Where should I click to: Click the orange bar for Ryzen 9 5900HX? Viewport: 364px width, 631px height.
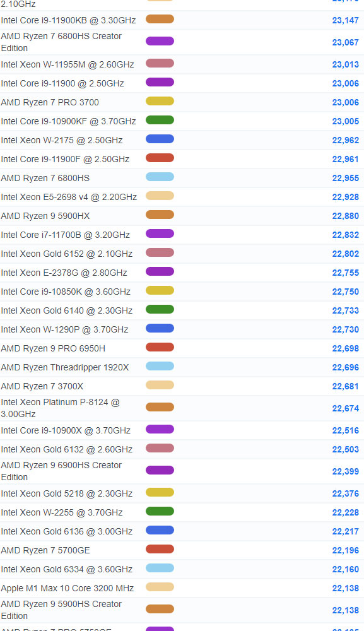click(160, 215)
